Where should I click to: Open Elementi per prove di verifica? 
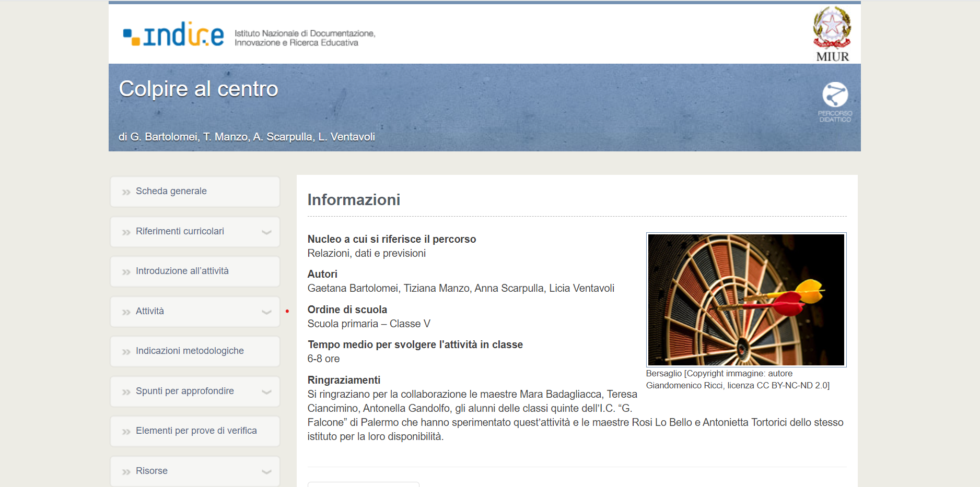pyautogui.click(x=196, y=431)
